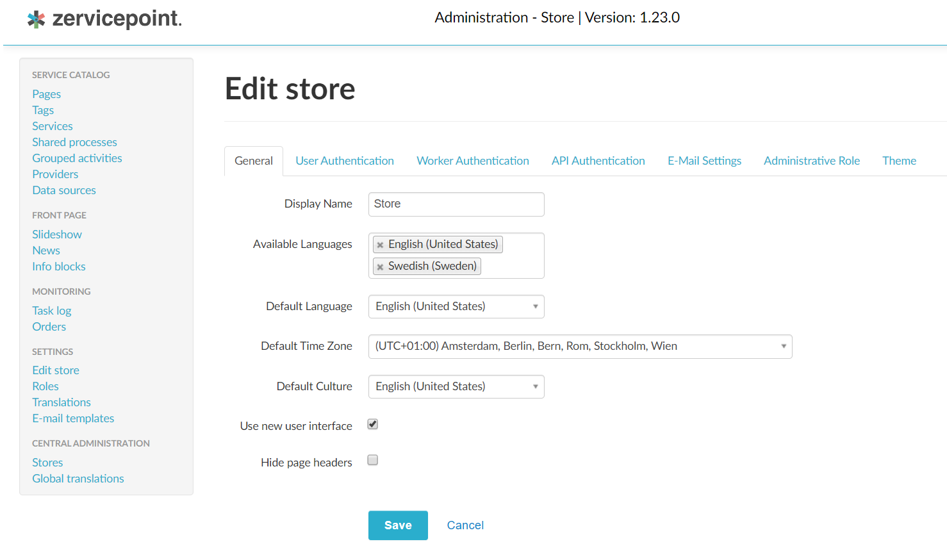Go to Administrative Role tab
Image resolution: width=947 pixels, height=560 pixels.
click(811, 161)
